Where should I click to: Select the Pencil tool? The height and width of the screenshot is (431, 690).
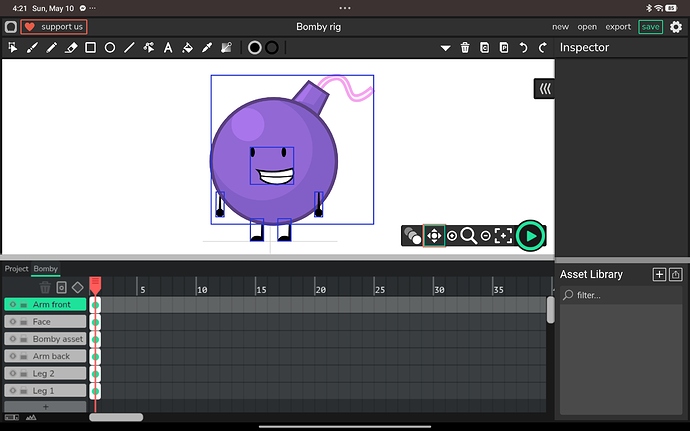point(51,48)
